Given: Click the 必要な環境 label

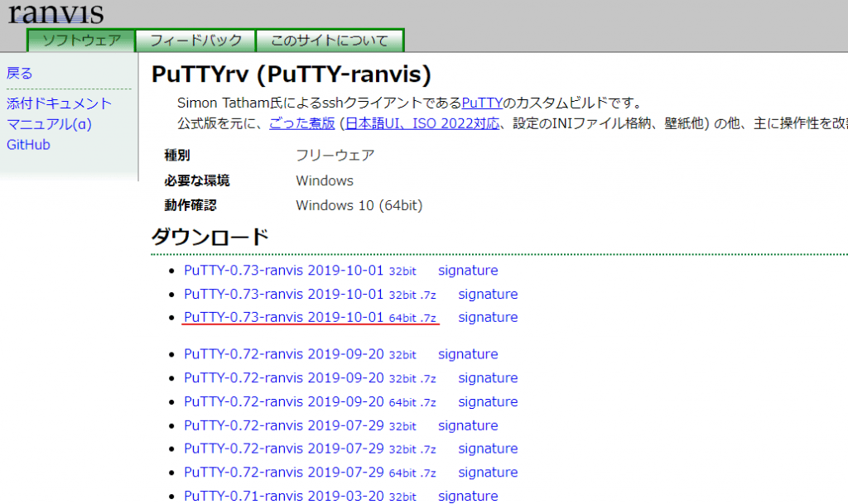Looking at the screenshot, I should (197, 180).
